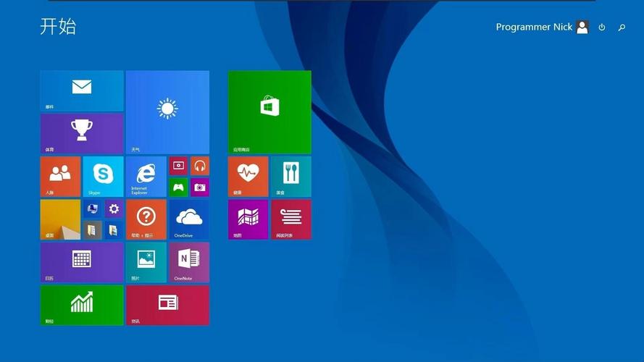Image resolution: width=644 pixels, height=362 pixels.
Task: Open the OneDrive cloud tile
Action: point(189,219)
